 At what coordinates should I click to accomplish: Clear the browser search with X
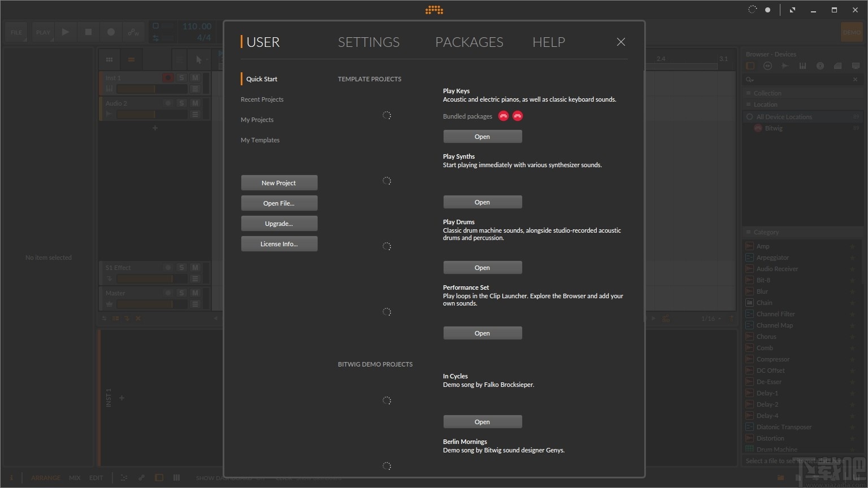855,80
